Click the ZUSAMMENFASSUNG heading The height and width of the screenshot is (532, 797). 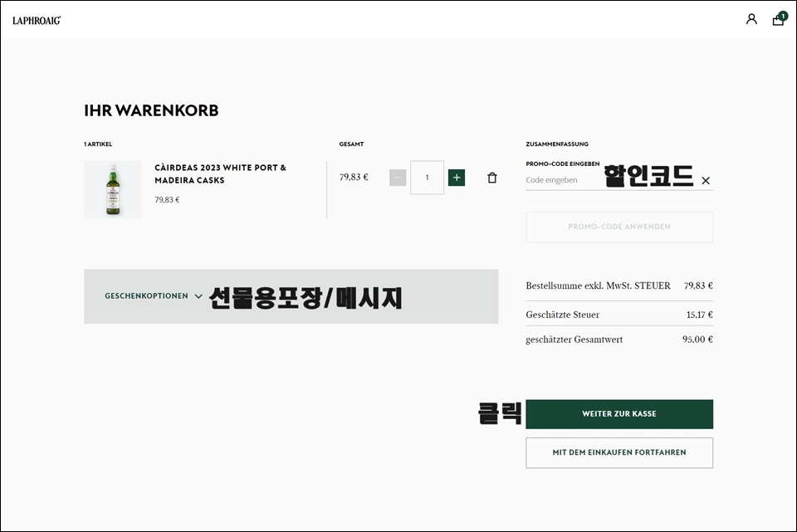pos(557,144)
